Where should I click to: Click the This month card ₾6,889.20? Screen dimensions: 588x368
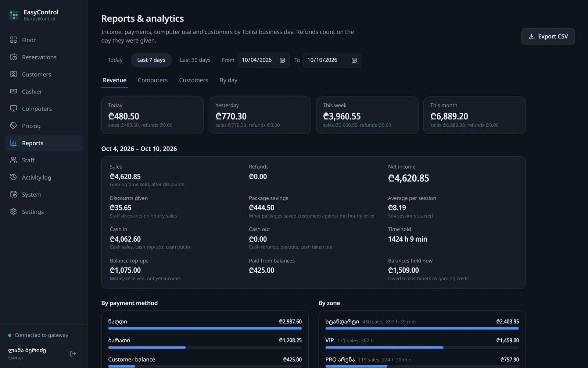[x=474, y=115]
